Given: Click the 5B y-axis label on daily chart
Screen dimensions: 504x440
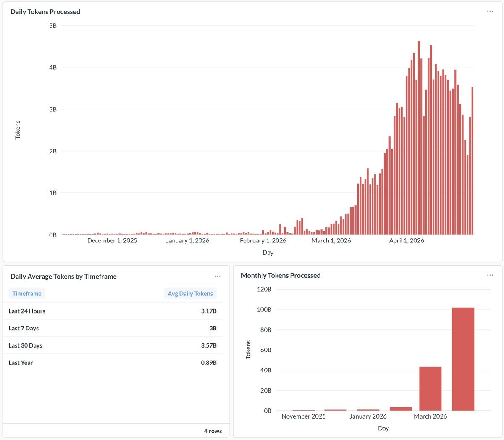Looking at the screenshot, I should (x=53, y=26).
